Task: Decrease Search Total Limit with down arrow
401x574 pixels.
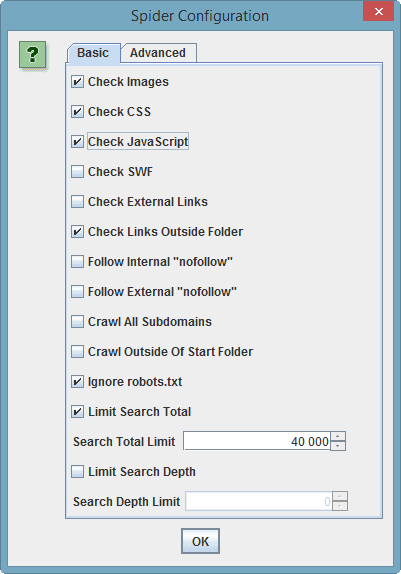Action: click(338, 446)
